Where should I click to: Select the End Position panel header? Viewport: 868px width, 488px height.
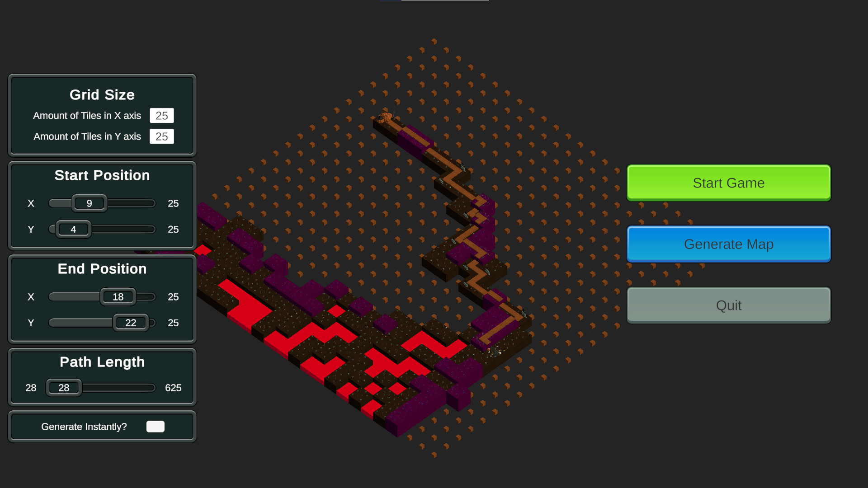[102, 269]
